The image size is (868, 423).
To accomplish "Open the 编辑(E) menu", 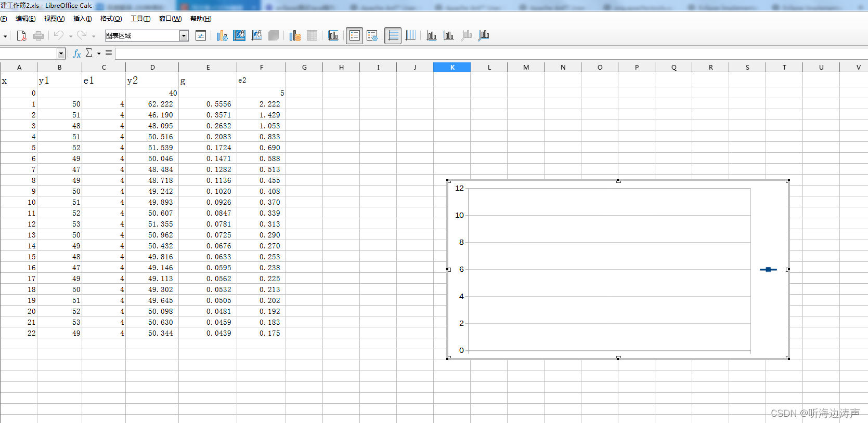I will 25,19.
